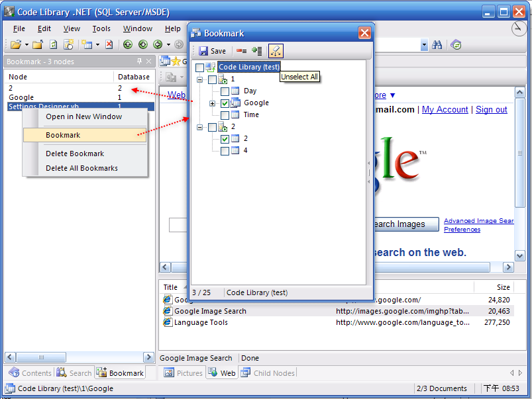Click the green down arrow toolbar icon
Screen dimensions: 532x399
tap(143, 44)
